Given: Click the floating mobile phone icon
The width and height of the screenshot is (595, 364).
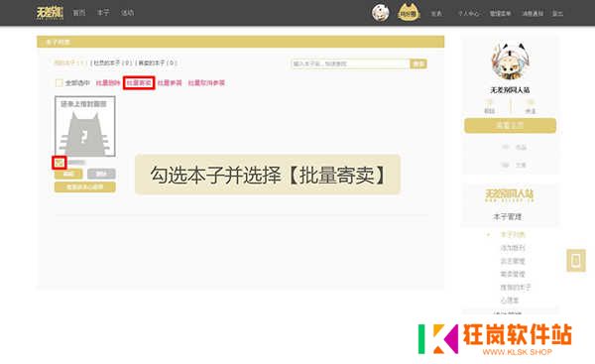Looking at the screenshot, I should 575,261.
